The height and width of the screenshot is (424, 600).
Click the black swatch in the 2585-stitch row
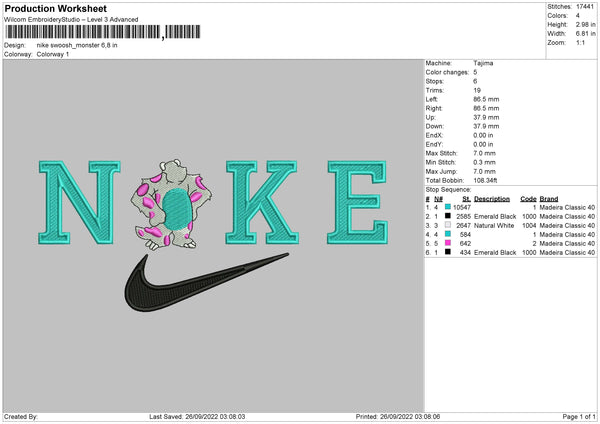point(448,216)
